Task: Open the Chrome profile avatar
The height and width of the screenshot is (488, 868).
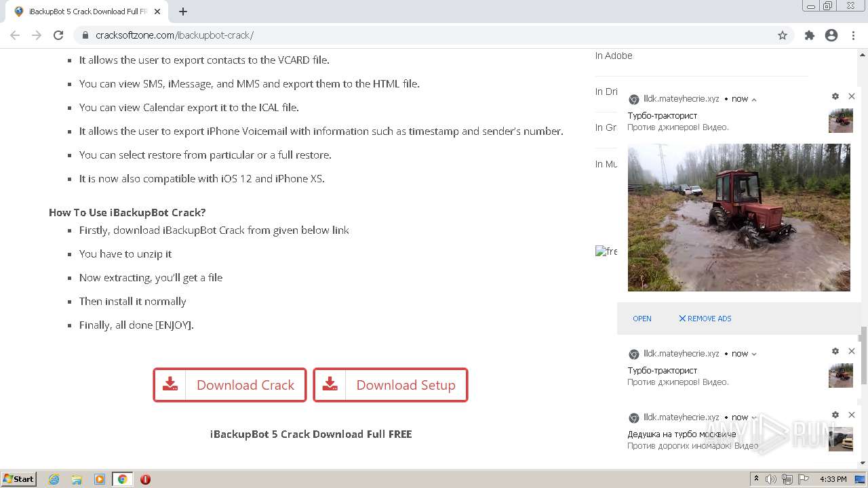Action: click(x=831, y=35)
